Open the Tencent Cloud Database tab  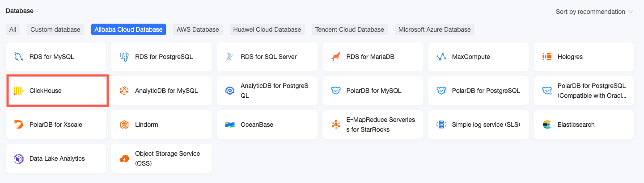350,29
